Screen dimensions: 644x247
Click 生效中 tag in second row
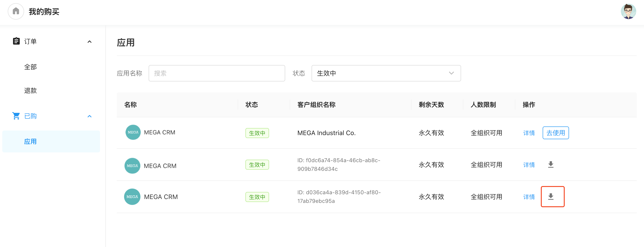tap(257, 165)
